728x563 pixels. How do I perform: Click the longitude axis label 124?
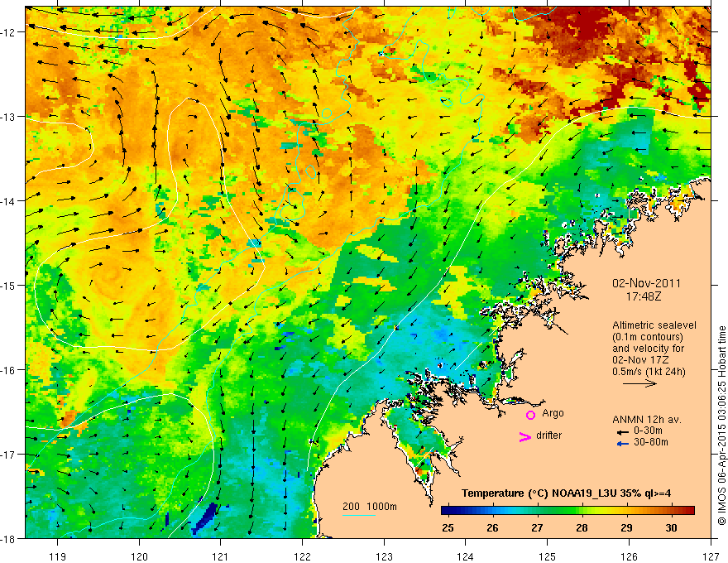pyautogui.click(x=466, y=556)
